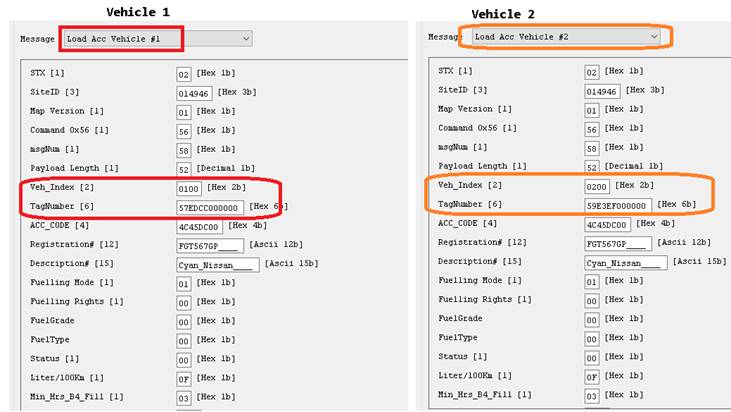This screenshot has height=412, width=731.
Task: Focus the Liter/100Km field in Vehicle 1 panel
Action: [x=183, y=378]
